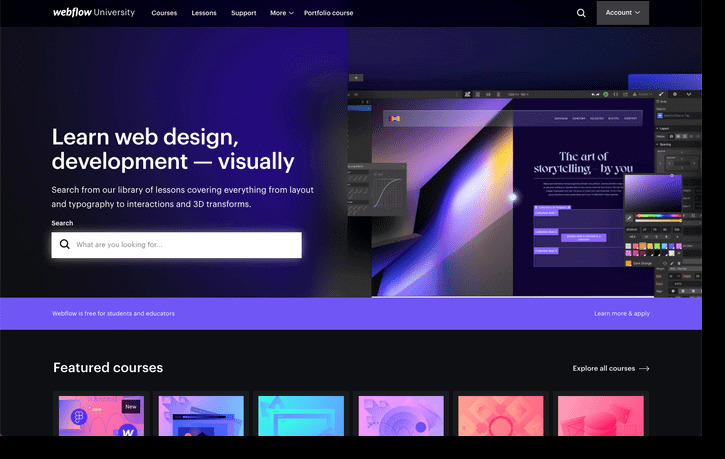Screen dimensions: 725x459
Task: Go to Lessons in the navigation
Action: [204, 13]
